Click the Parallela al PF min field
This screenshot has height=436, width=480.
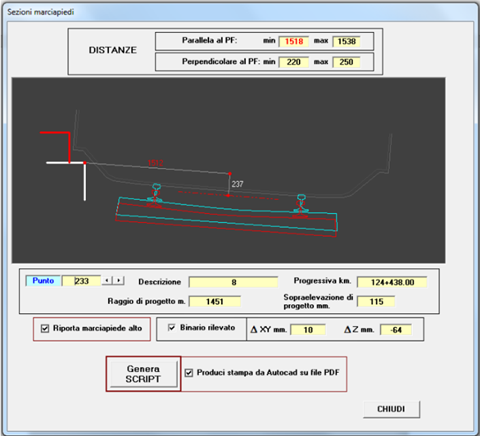click(294, 41)
